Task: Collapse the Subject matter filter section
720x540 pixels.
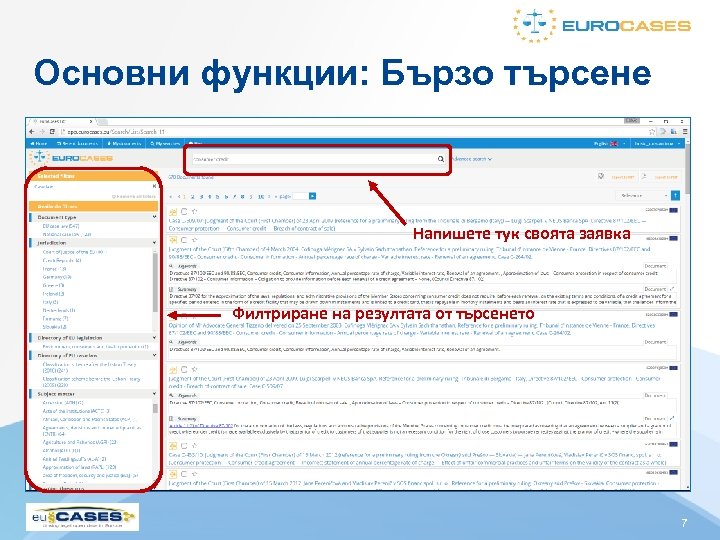Action: tap(154, 394)
